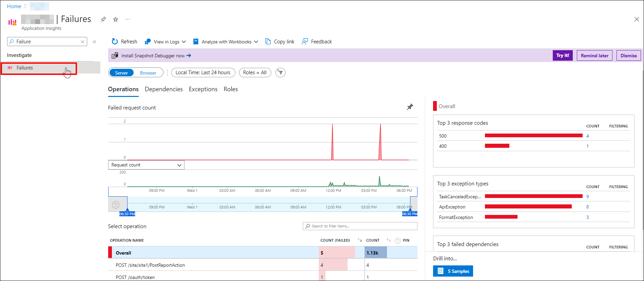
Task: Click the 500 response code row
Action: click(x=533, y=136)
